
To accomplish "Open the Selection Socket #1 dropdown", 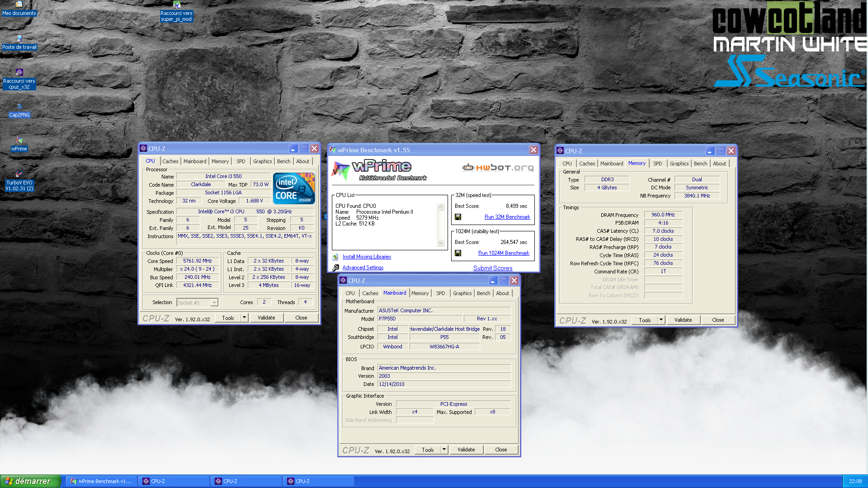I will pos(214,302).
